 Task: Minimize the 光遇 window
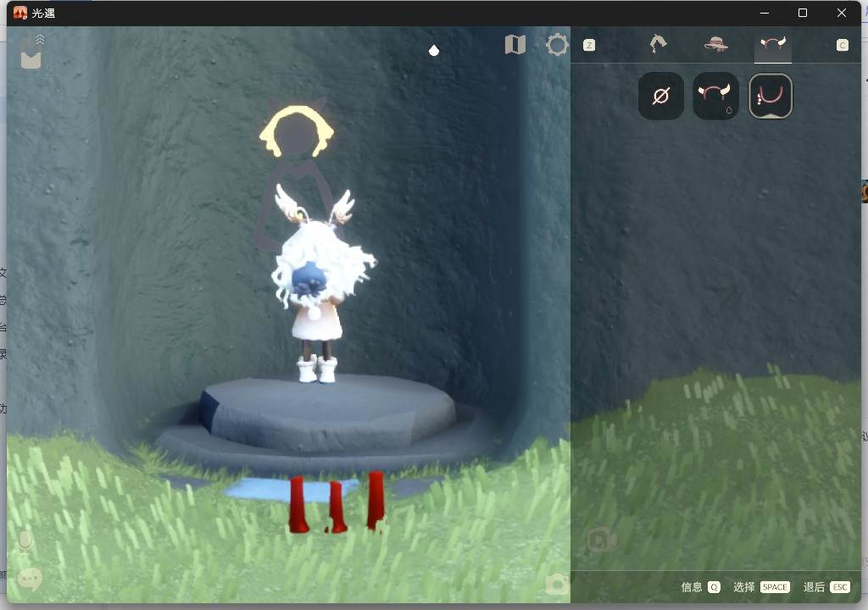[765, 13]
